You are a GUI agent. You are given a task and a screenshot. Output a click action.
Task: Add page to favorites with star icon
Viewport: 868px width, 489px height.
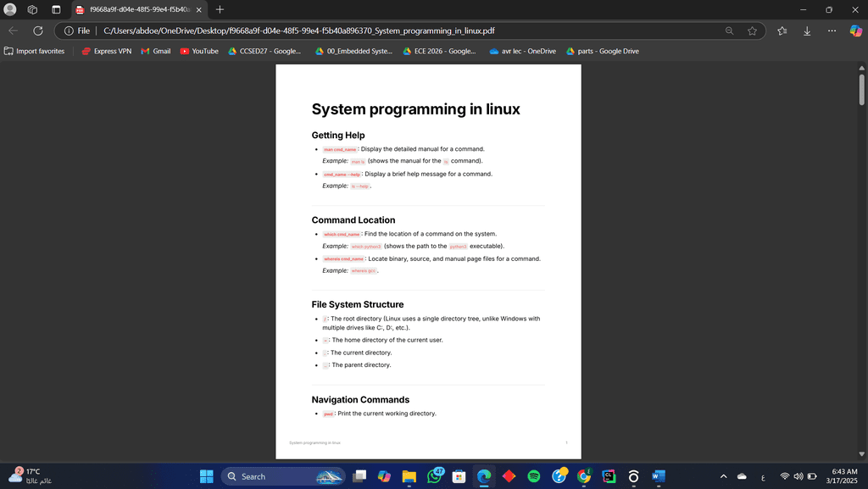[x=752, y=31]
